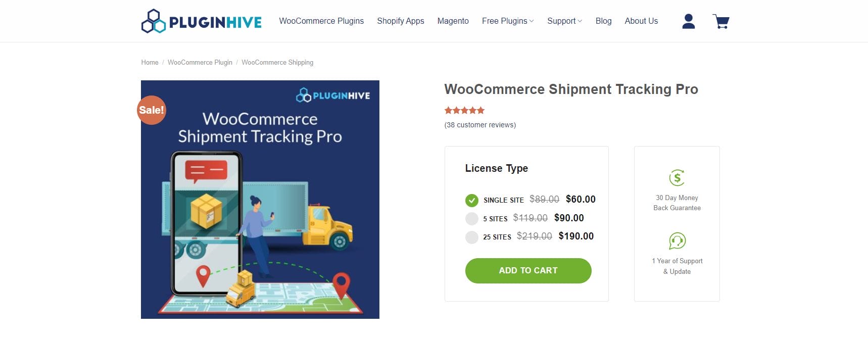Image resolution: width=868 pixels, height=337 pixels.
Task: Click the PluginHive logo
Action: (202, 21)
